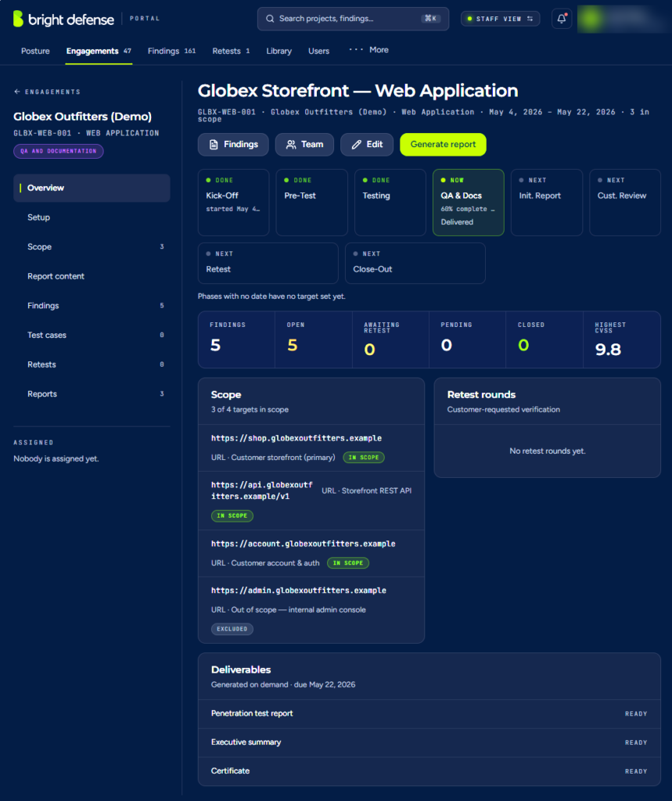Click the Findings count stat tile

pyautogui.click(x=236, y=339)
